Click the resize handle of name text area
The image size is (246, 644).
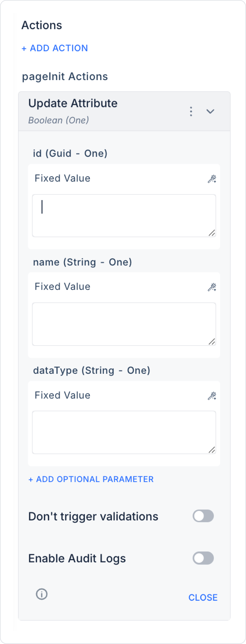tap(212, 342)
